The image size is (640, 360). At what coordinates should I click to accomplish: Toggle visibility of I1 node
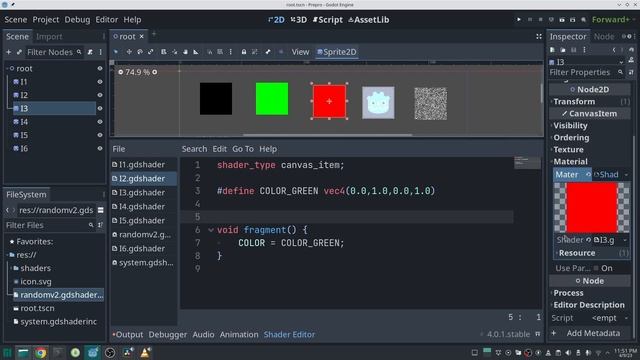100,82
